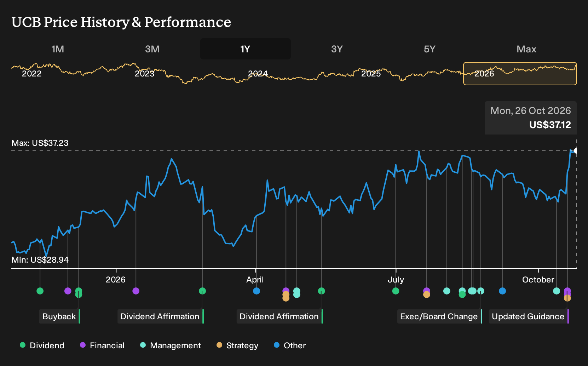
Task: Select the orange Strategy dot above Updated Guidance
Action: point(567,298)
